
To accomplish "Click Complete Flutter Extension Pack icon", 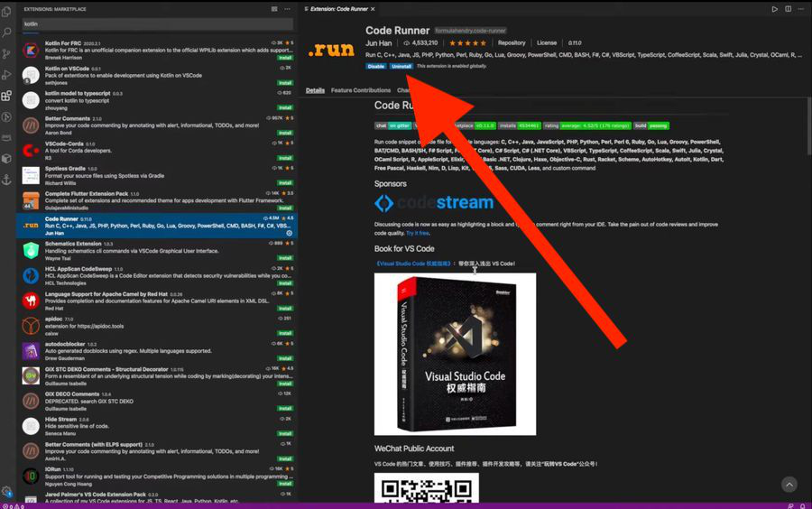I will pyautogui.click(x=31, y=200).
